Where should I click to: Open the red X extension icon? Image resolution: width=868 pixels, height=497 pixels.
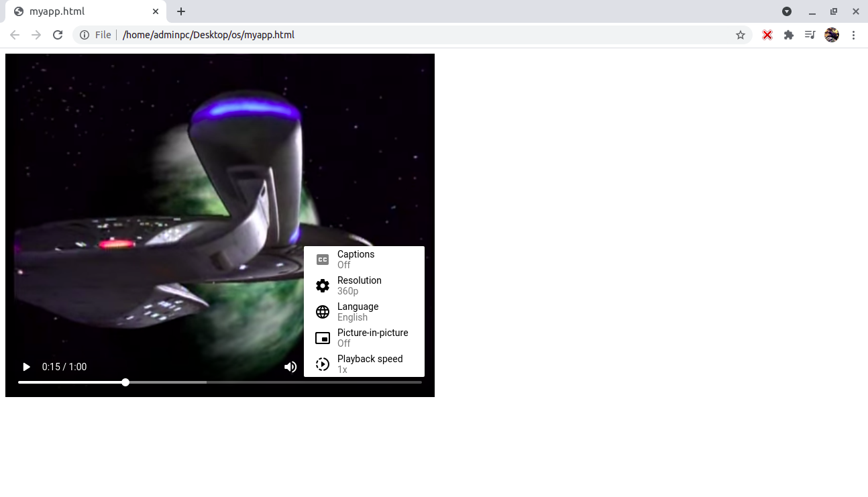tap(767, 35)
